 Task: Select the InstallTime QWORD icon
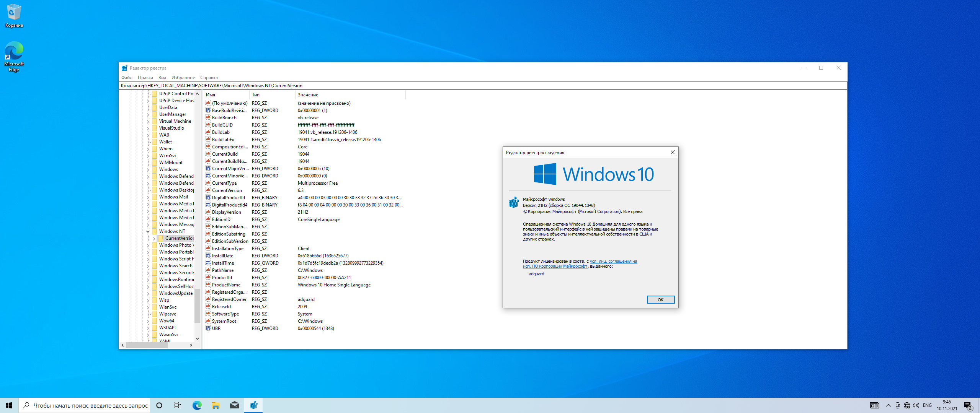pos(208,263)
